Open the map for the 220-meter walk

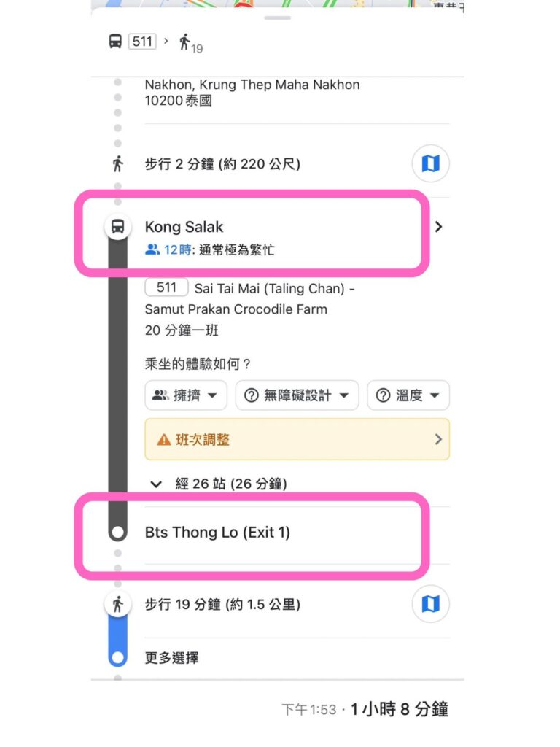point(430,164)
